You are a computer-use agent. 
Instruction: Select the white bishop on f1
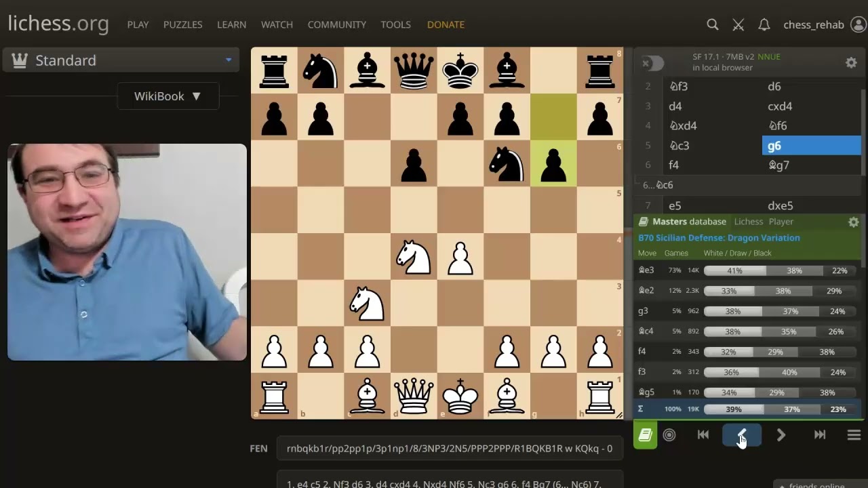click(x=507, y=396)
